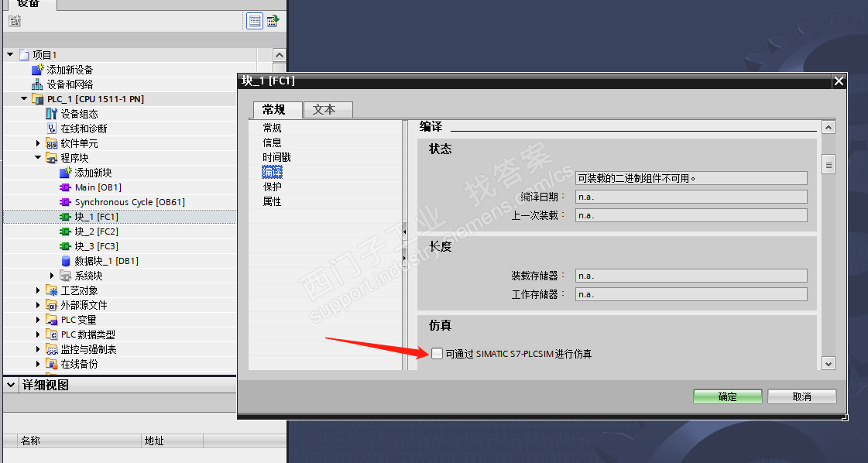Screen dimensions: 868x463
Task: Click the Synchronous Cycle [OB61] block icon
Action: (x=65, y=202)
